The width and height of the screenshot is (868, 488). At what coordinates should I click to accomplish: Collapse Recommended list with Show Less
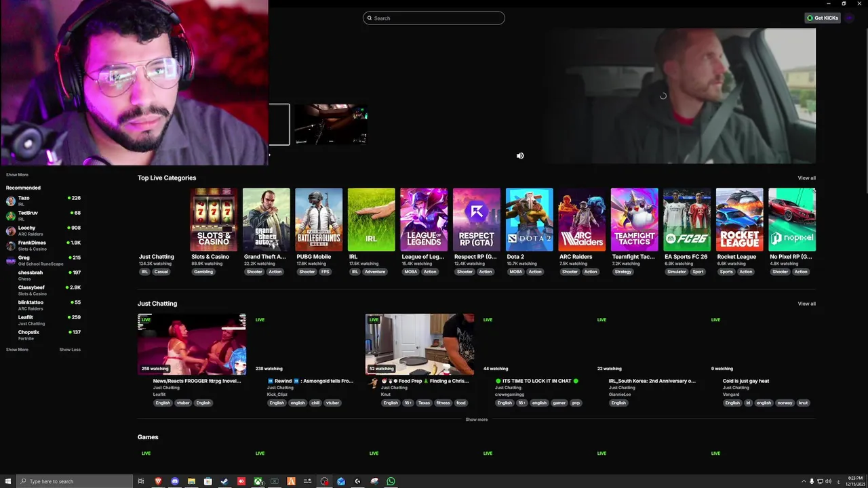[x=70, y=350]
